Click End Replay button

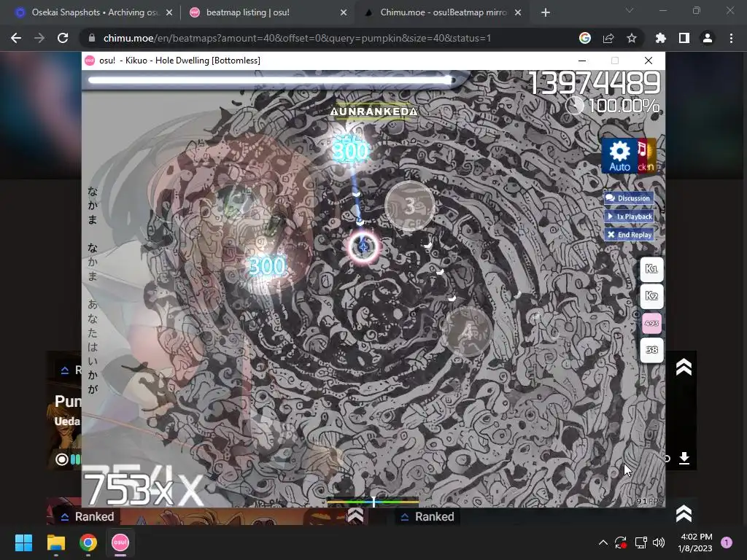[x=629, y=234]
